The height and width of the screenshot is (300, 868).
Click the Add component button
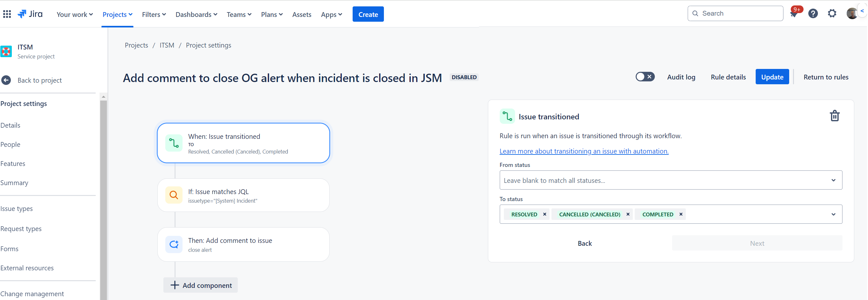tap(200, 285)
